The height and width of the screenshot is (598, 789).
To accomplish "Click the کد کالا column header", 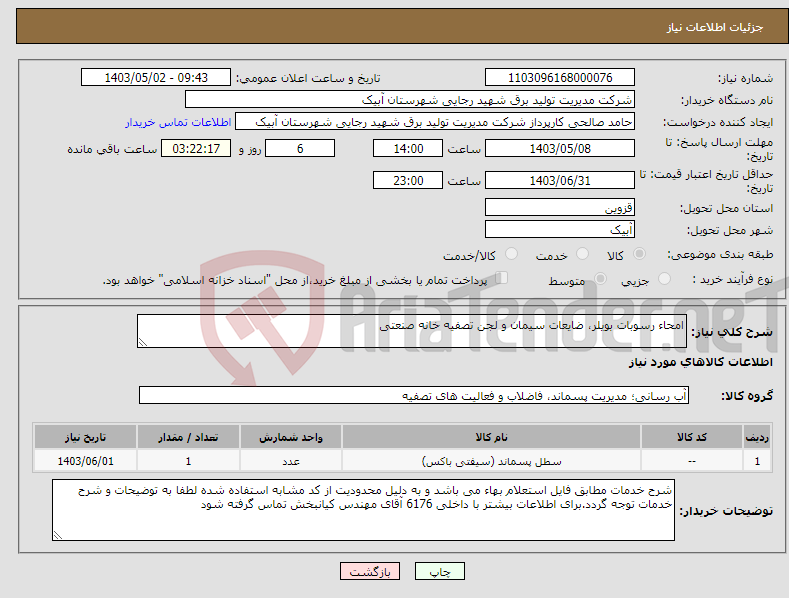I will point(692,437).
